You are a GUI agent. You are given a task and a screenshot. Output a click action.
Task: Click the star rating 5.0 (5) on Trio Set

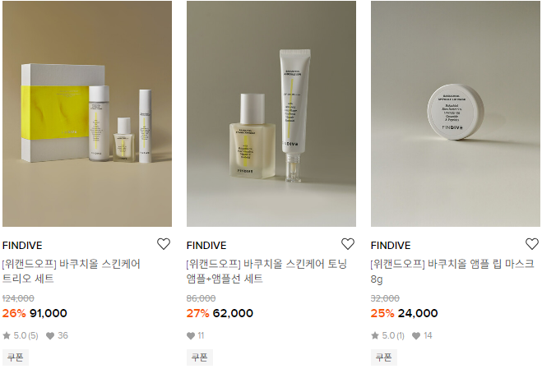[21, 335]
